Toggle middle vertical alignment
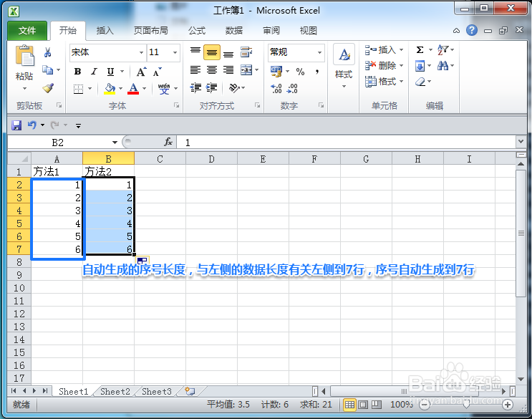Screen dimensions: 532x419 pyautogui.click(x=212, y=52)
